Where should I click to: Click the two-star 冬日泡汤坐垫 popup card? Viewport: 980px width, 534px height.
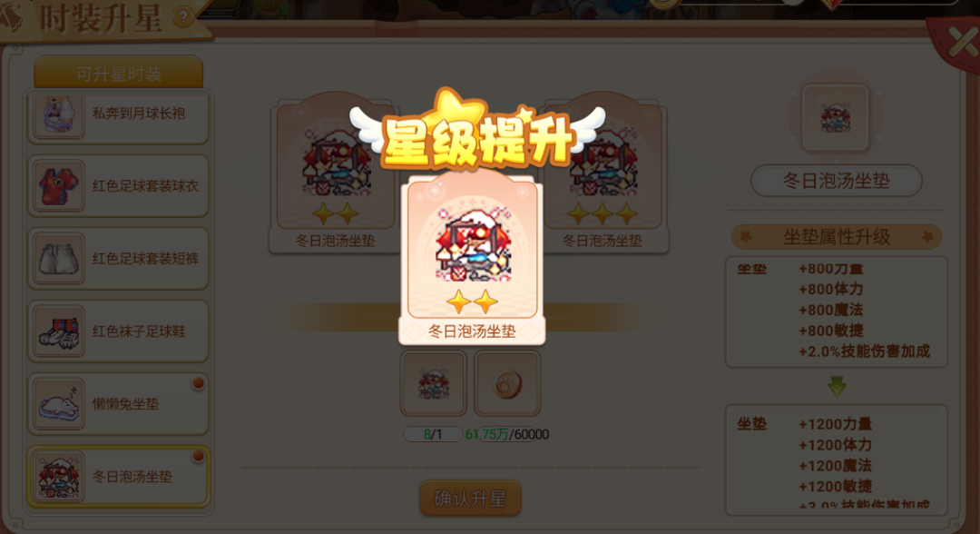coord(472,260)
